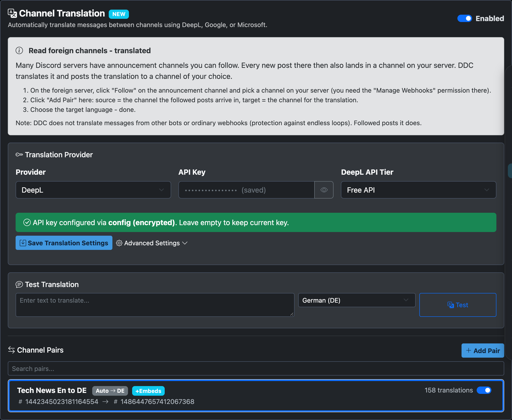This screenshot has width=512, height=420.
Task: Click the Channel Translation header icon
Action: (12, 13)
